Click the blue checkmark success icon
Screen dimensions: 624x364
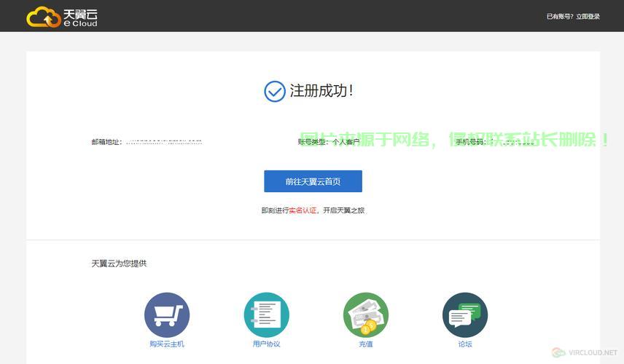275,92
